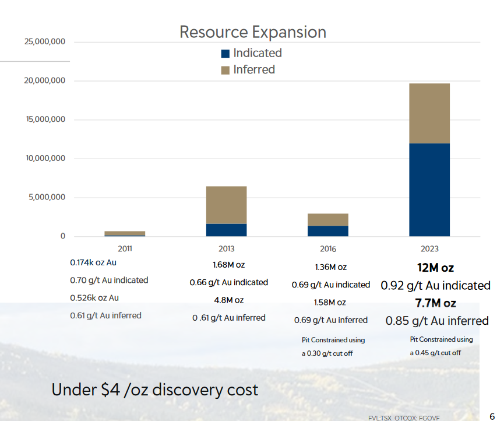Click the 2013 blue Indicated bar segment

(x=226, y=230)
